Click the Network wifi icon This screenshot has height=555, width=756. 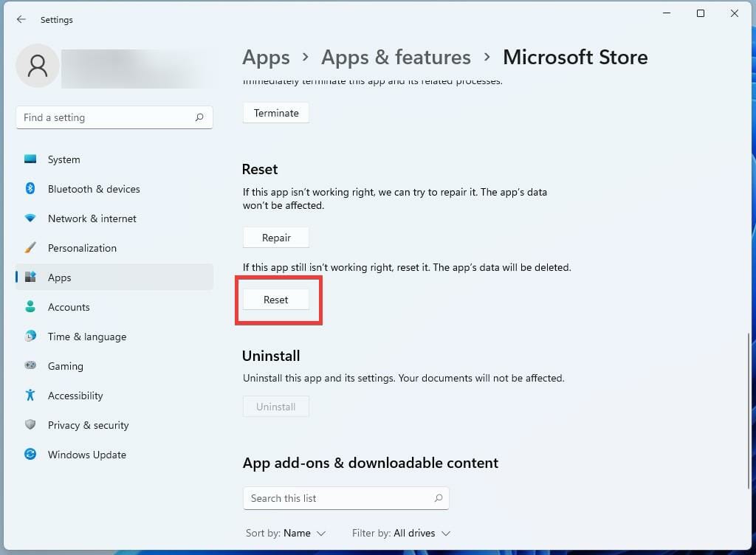pos(30,218)
